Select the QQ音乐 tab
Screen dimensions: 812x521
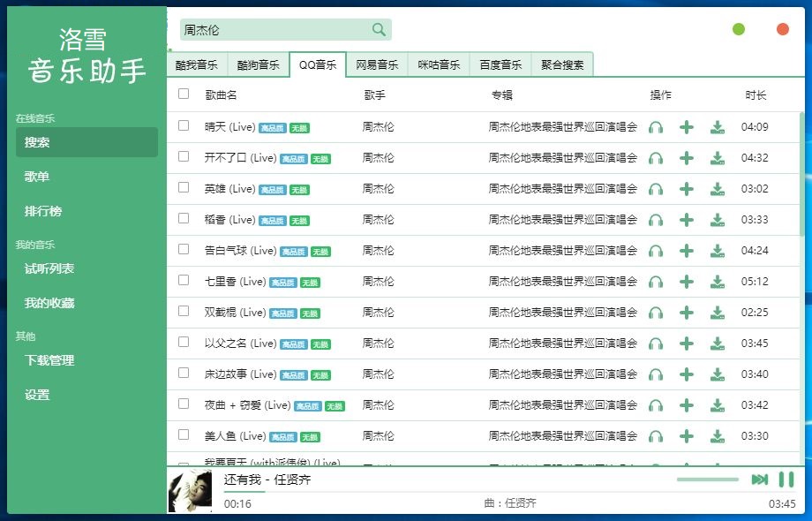point(318,64)
